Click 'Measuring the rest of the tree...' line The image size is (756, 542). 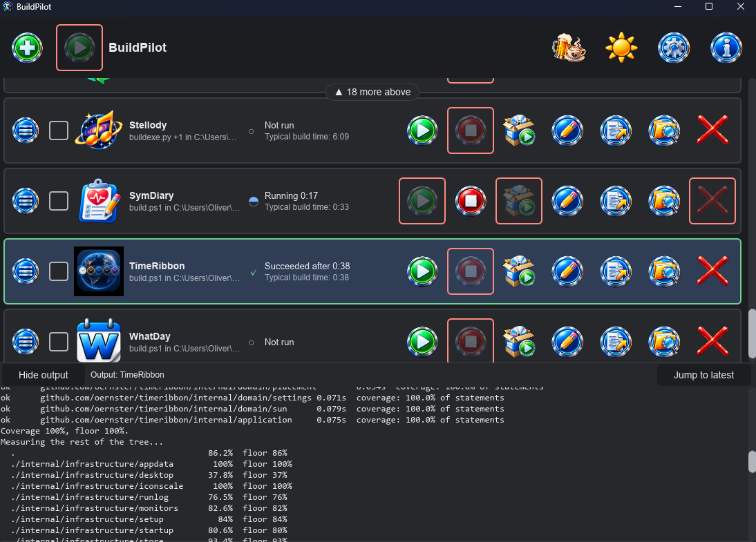coord(82,442)
